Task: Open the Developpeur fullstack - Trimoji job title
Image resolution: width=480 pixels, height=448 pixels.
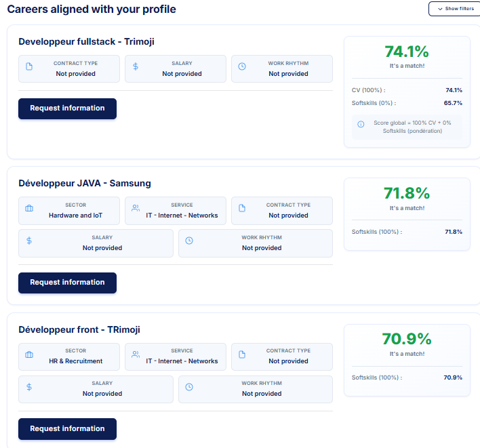Action: point(86,41)
